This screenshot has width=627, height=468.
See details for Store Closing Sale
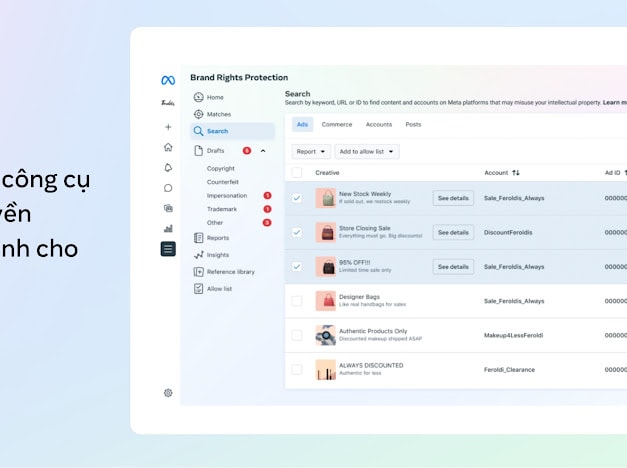click(453, 232)
